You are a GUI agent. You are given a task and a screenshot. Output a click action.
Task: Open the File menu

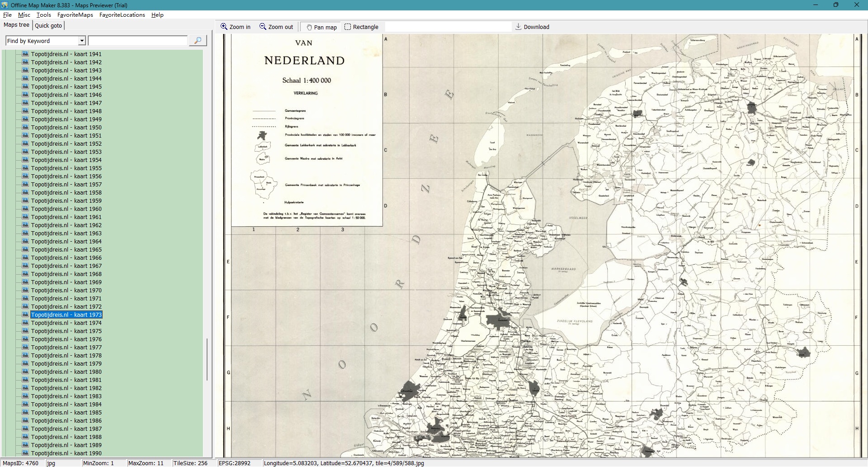(x=7, y=15)
